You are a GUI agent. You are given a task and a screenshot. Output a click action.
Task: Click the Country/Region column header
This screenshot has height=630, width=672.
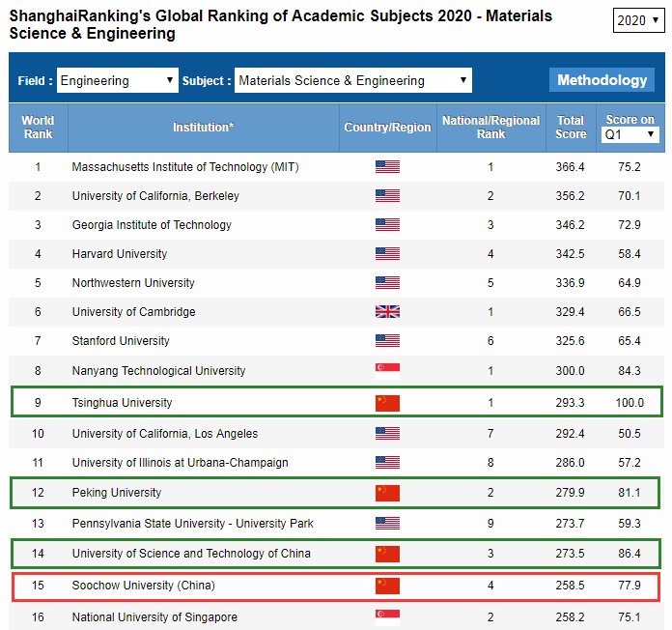(387, 128)
